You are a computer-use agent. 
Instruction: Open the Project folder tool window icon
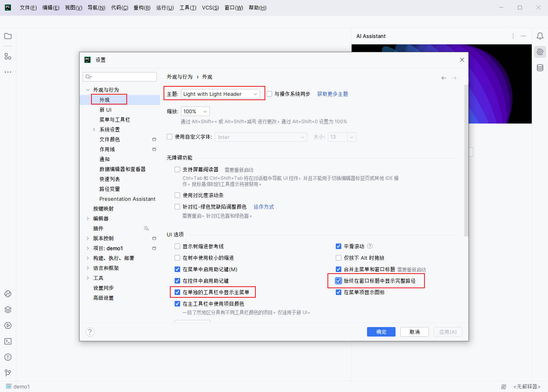tap(8, 36)
